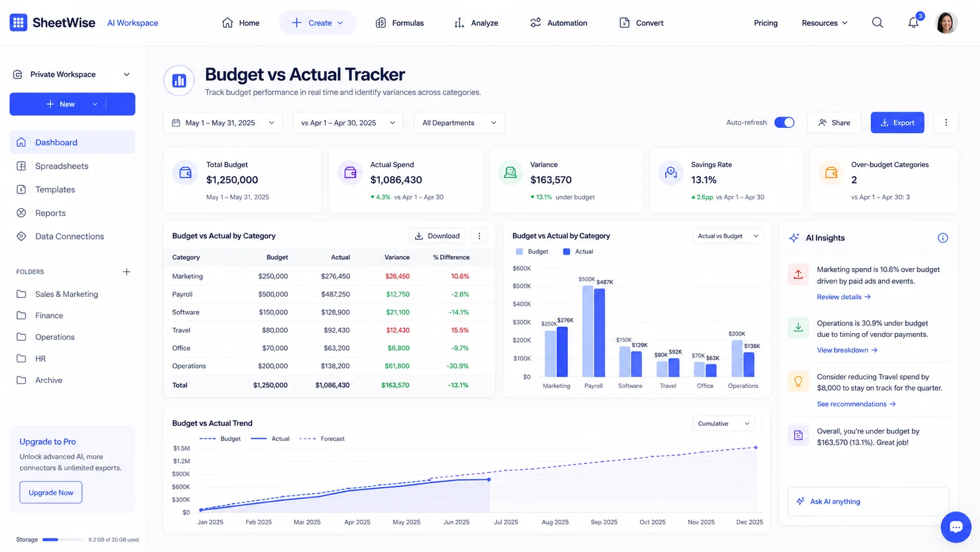Expand the Resources menu
Screen dimensions: 980x552
[824, 23]
